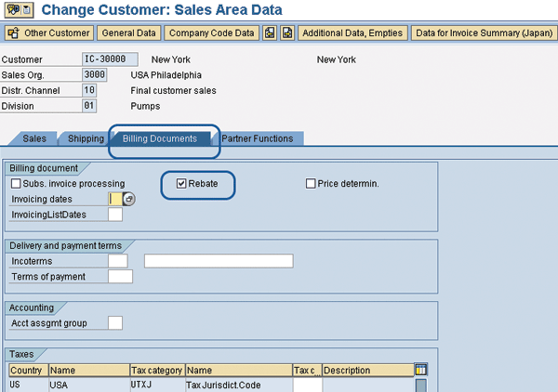The image size is (558, 392).
Task: Click the Sales Org. field 3000
Action: 94,75
